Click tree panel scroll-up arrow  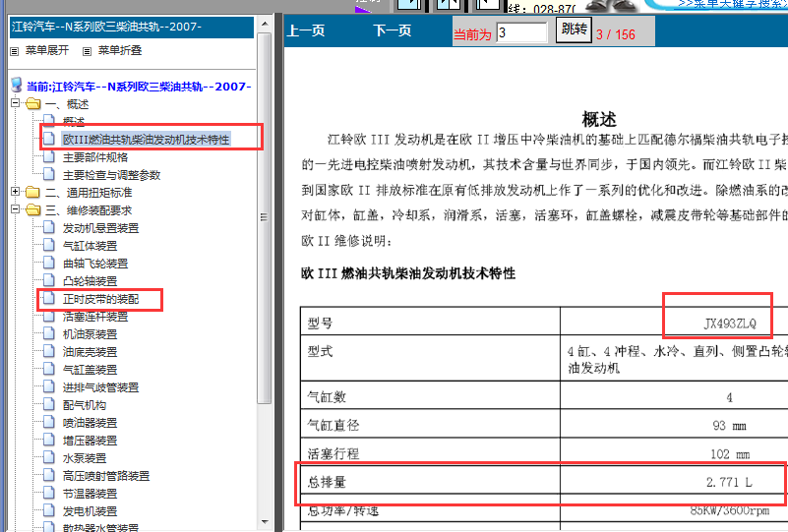265,24
